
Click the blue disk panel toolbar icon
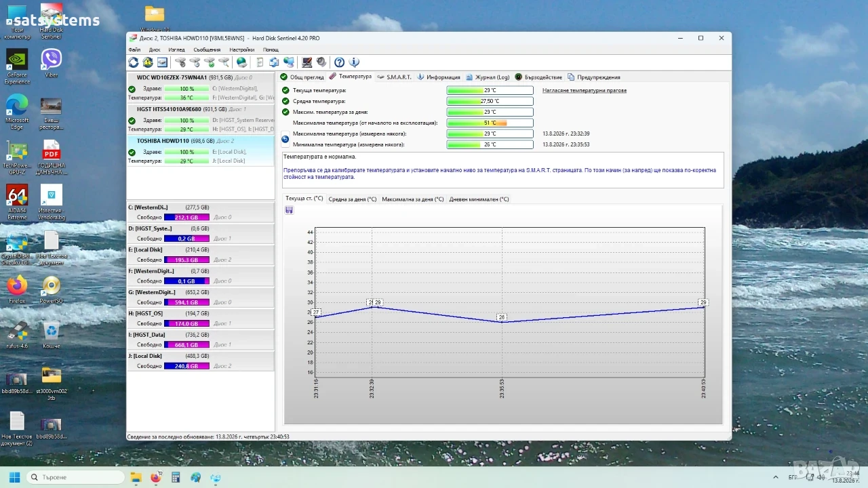pos(162,62)
